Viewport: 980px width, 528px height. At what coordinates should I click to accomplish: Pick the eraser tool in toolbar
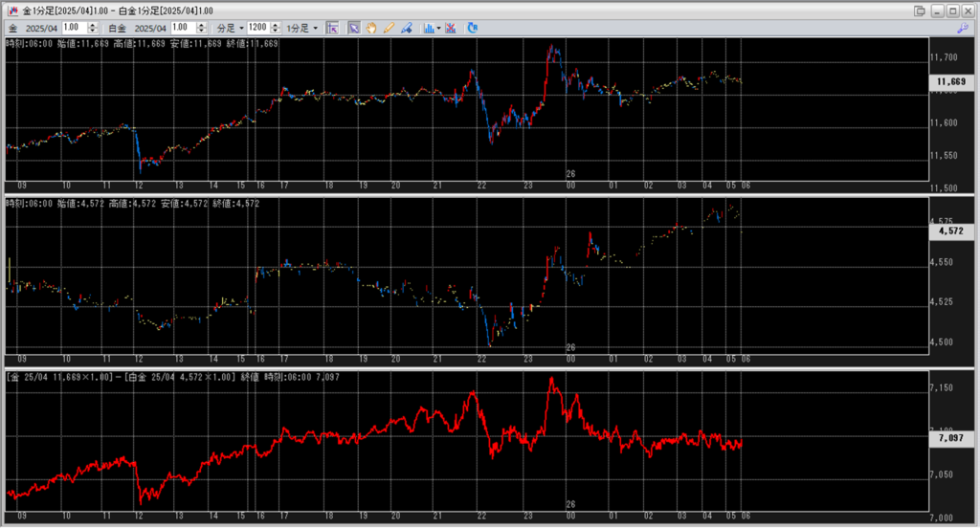(407, 28)
